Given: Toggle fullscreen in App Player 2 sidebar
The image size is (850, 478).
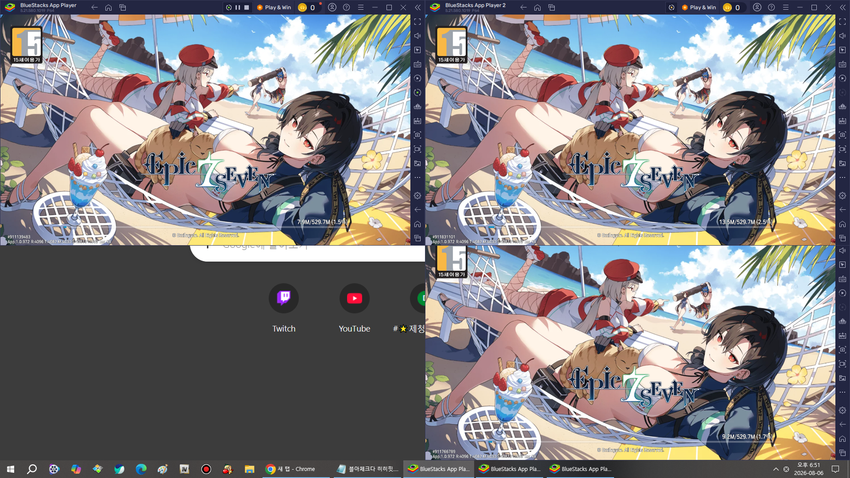Looking at the screenshot, I should 842,22.
